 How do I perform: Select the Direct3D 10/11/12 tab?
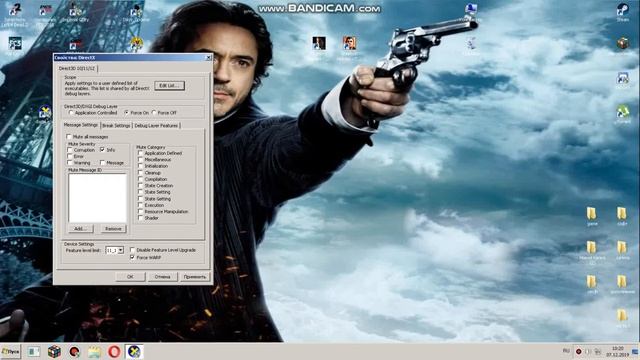[x=77, y=69]
